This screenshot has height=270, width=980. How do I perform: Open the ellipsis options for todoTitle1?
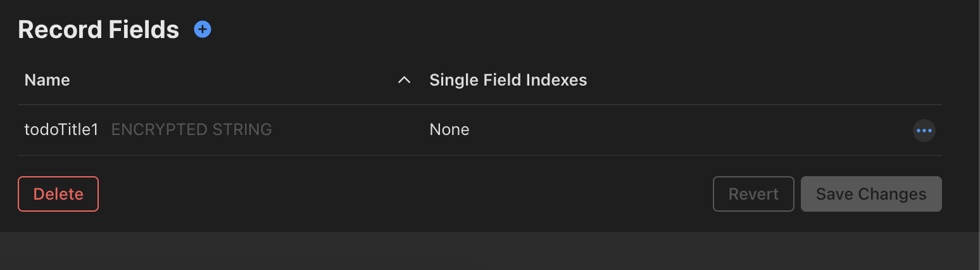[x=924, y=131]
